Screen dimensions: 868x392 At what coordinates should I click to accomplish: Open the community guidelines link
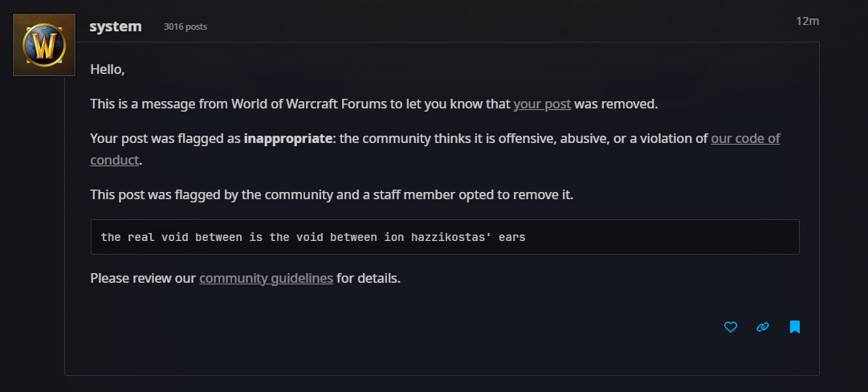(x=266, y=278)
